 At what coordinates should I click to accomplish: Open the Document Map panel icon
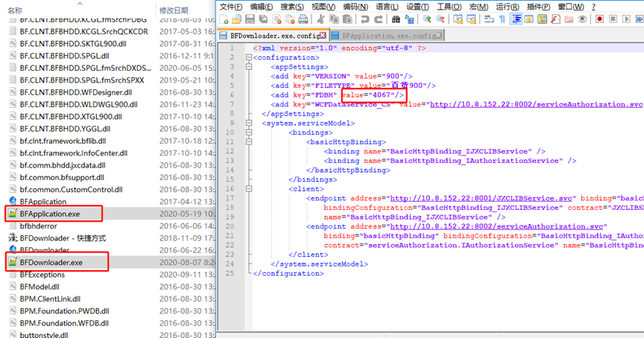(x=542, y=19)
